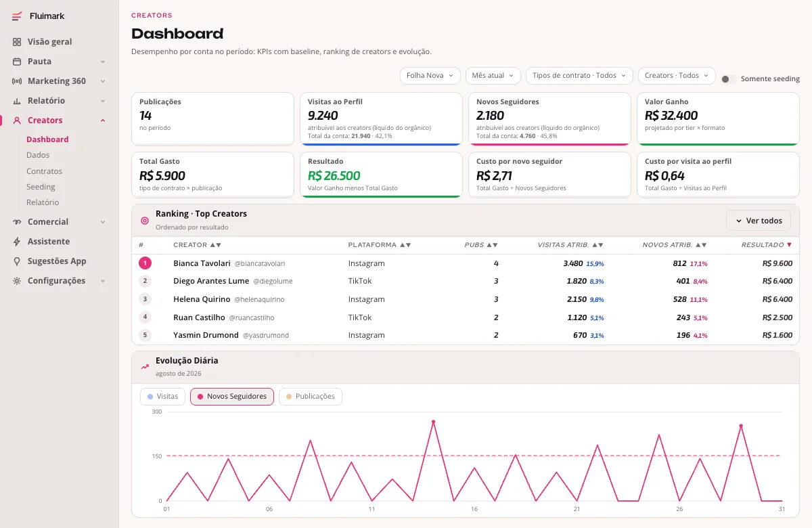Open the Folha Nova account dropdown

coord(430,76)
